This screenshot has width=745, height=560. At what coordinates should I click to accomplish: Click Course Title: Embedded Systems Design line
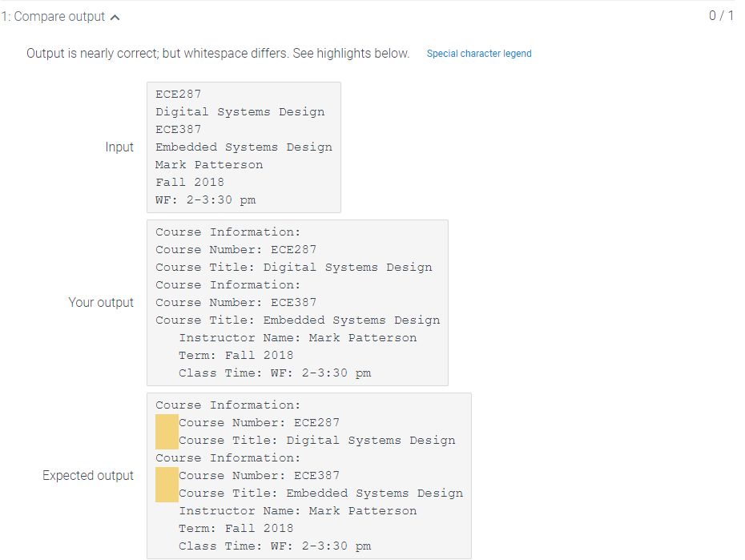click(x=297, y=320)
